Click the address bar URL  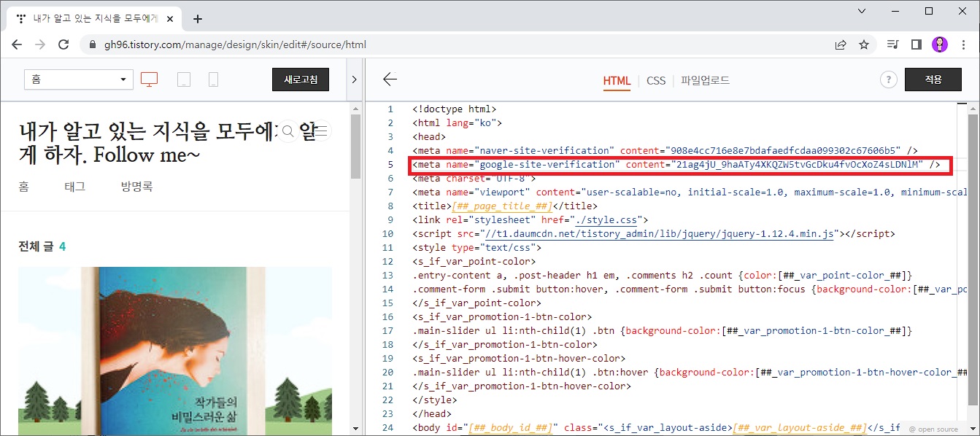click(x=234, y=45)
